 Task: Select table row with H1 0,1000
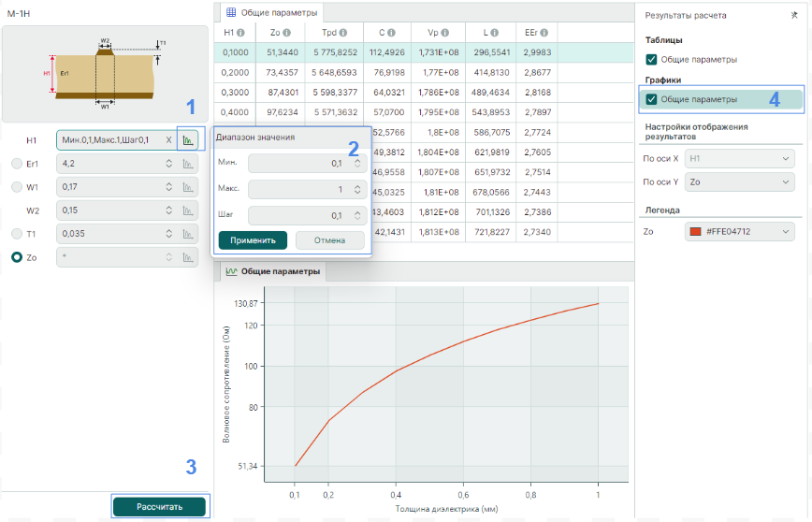(424, 52)
